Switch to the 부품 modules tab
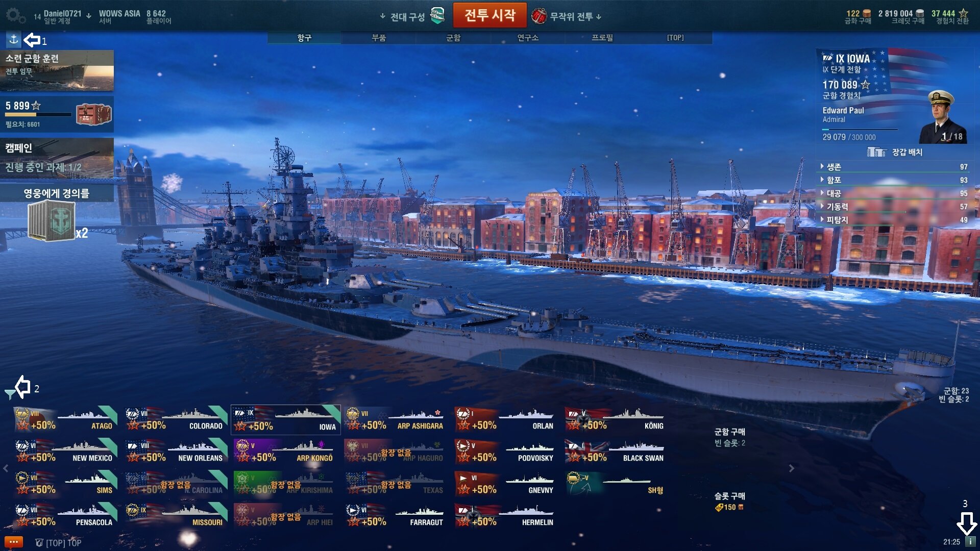Viewport: 980px width, 551px height. coord(379,38)
